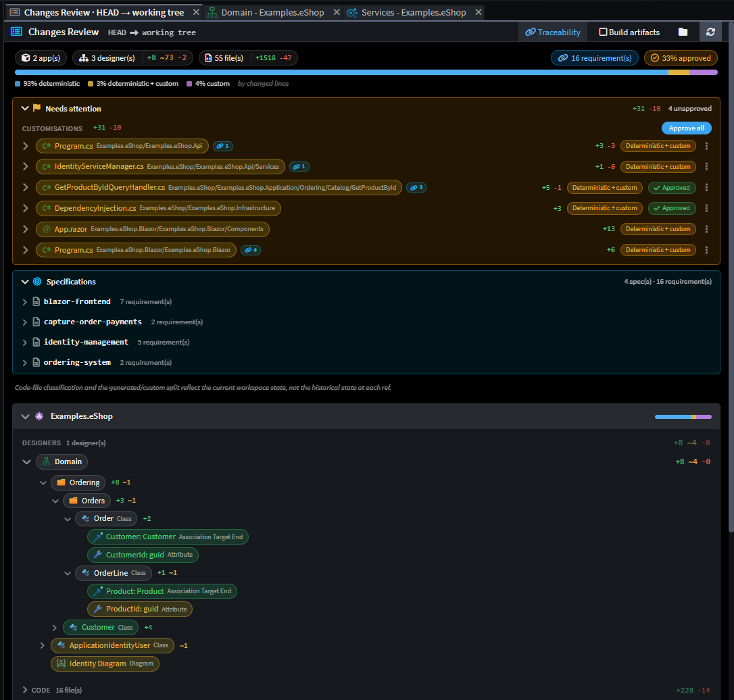The image size is (734, 700).
Task: Click the deterministic/custom ratio progress bar
Action: pyautogui.click(x=366, y=72)
